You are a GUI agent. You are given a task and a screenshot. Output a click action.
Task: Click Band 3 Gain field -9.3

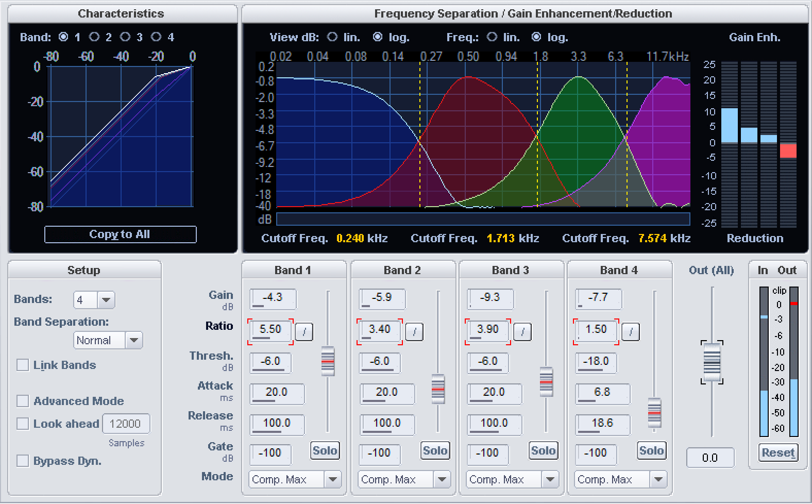[x=490, y=299]
